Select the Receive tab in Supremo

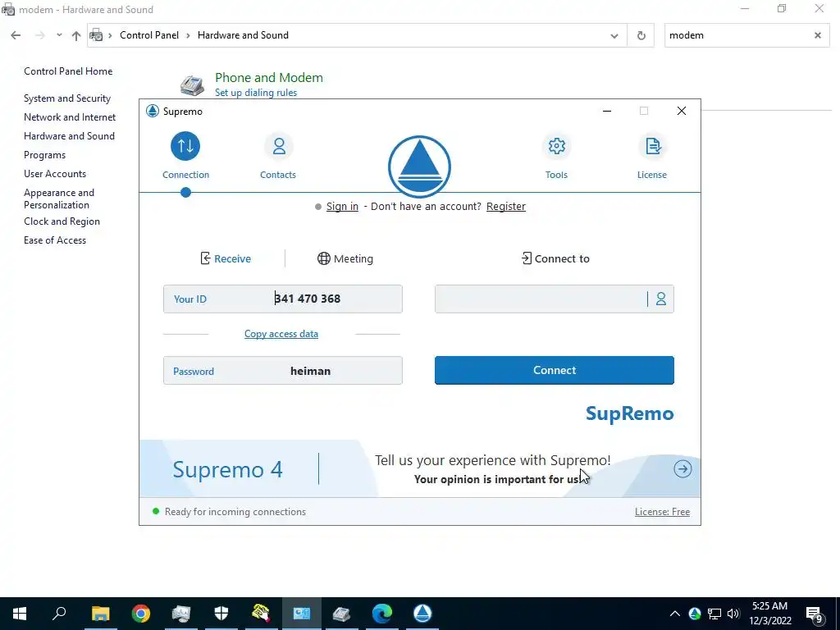point(226,258)
